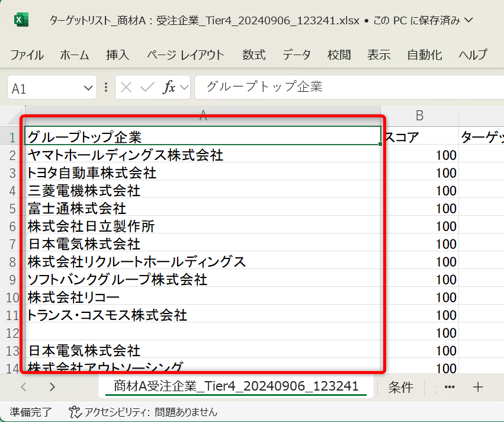Image resolution: width=504 pixels, height=422 pixels.
Task: Click the previous sheet navigation arrow
Action: 24,387
